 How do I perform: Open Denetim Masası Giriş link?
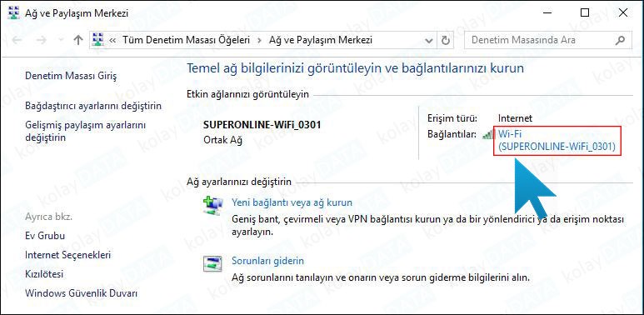coord(71,76)
